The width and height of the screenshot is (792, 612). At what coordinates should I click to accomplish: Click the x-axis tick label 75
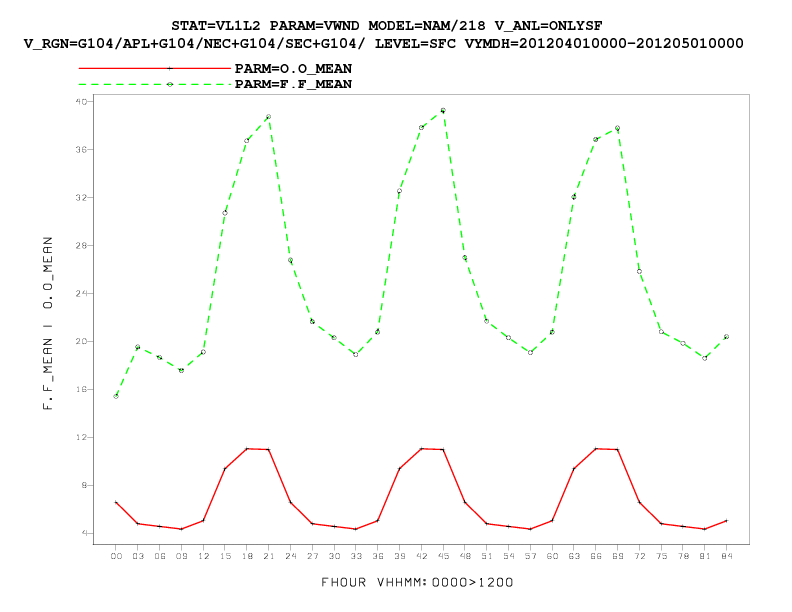(x=662, y=556)
